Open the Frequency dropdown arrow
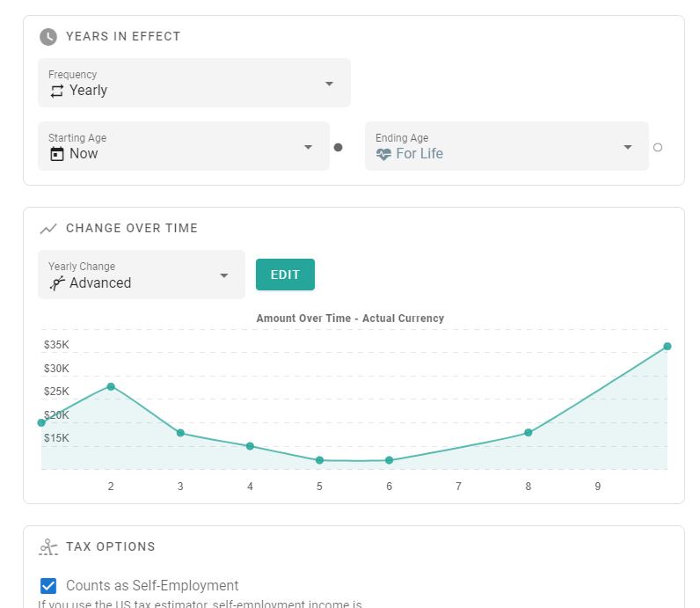This screenshot has height=608, width=700. coord(329,84)
